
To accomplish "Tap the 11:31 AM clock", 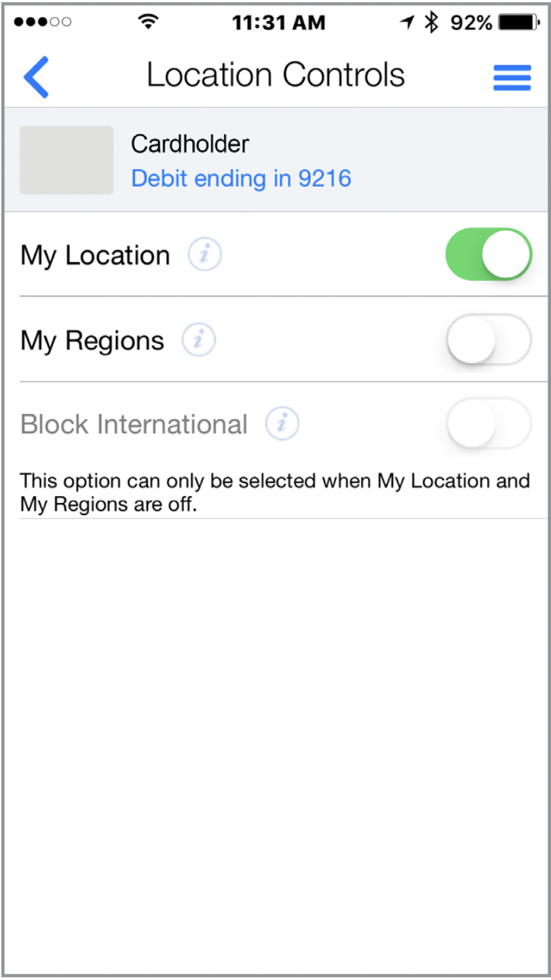I will pos(278,22).
